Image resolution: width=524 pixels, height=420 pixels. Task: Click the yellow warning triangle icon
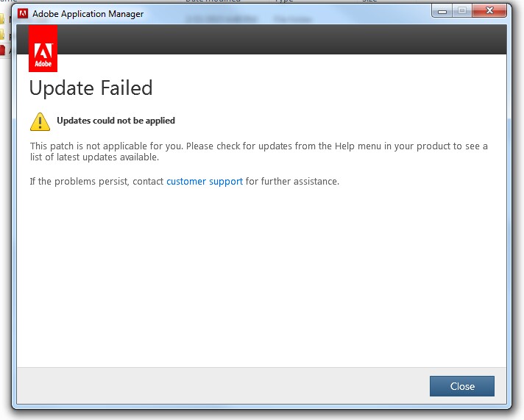[x=40, y=121]
